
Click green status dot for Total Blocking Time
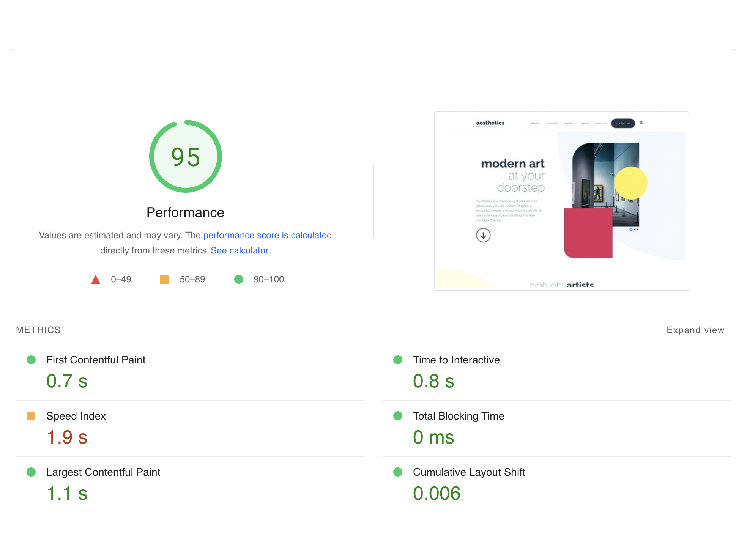pos(398,416)
